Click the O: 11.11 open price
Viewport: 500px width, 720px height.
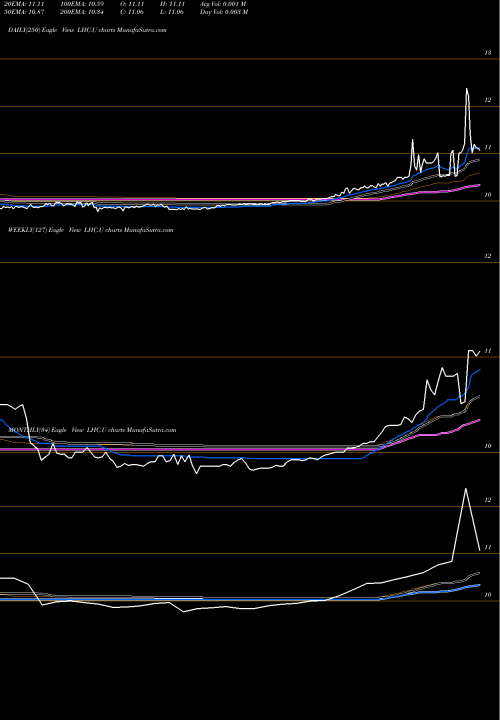132,4
